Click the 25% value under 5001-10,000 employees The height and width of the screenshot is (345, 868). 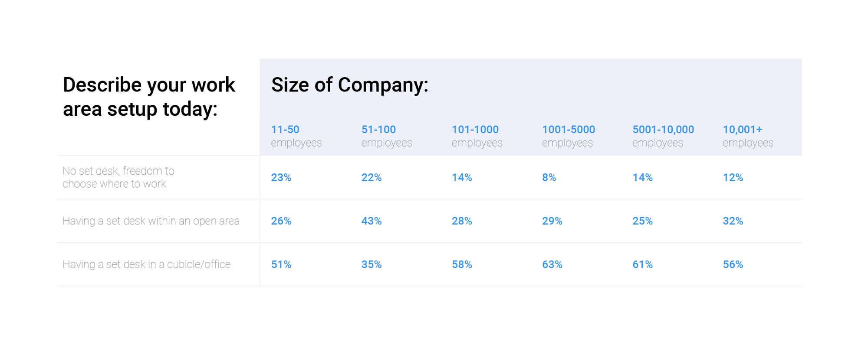[642, 221]
